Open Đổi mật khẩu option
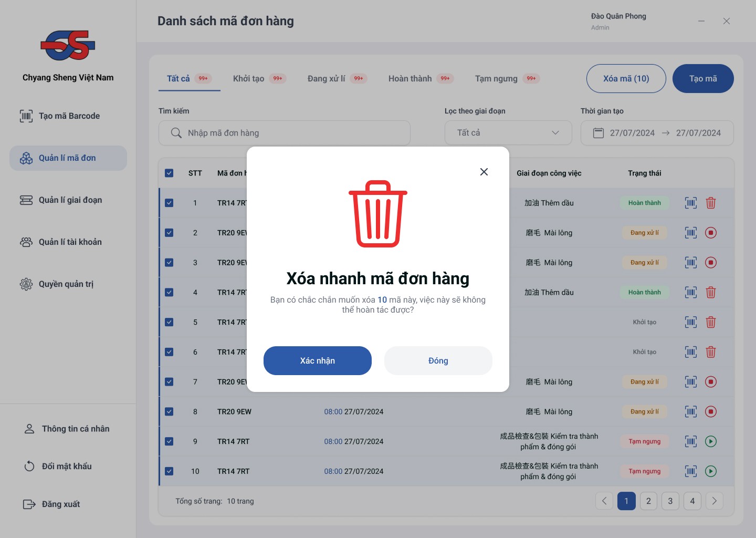The width and height of the screenshot is (756, 538). click(58, 466)
